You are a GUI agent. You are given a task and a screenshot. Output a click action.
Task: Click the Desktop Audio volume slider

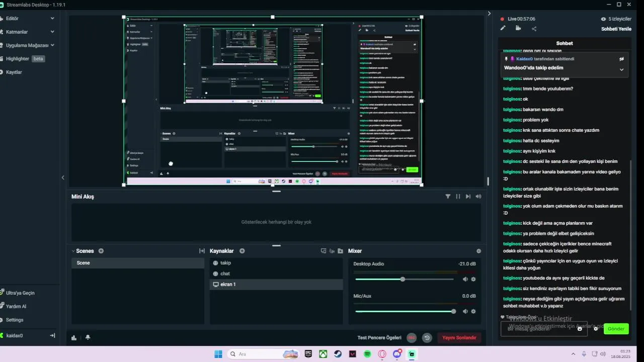tap(405, 279)
